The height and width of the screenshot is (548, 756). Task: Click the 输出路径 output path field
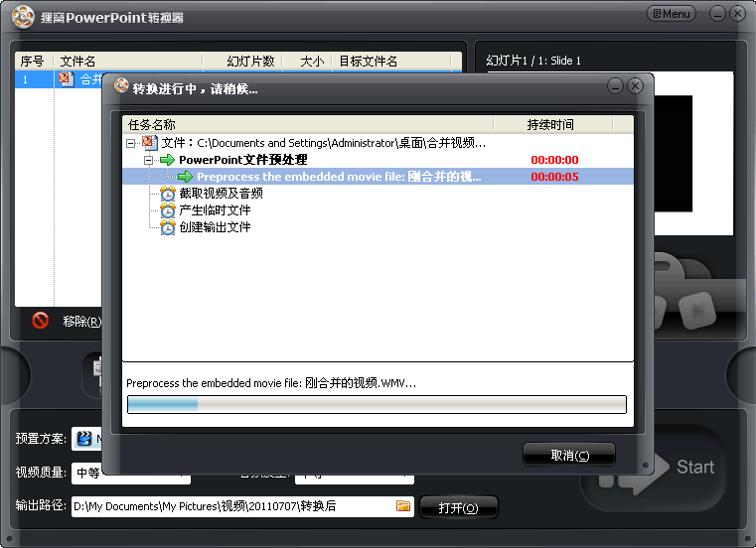pyautogui.click(x=242, y=506)
